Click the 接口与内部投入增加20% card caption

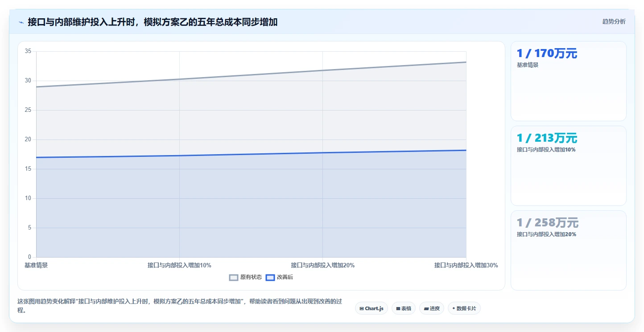pyautogui.click(x=546, y=234)
